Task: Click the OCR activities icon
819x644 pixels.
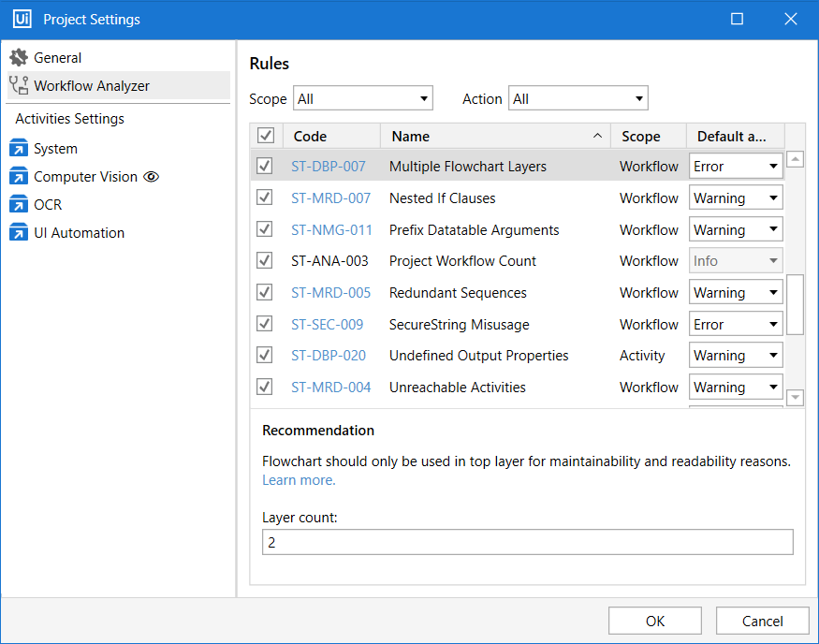Action: point(19,205)
